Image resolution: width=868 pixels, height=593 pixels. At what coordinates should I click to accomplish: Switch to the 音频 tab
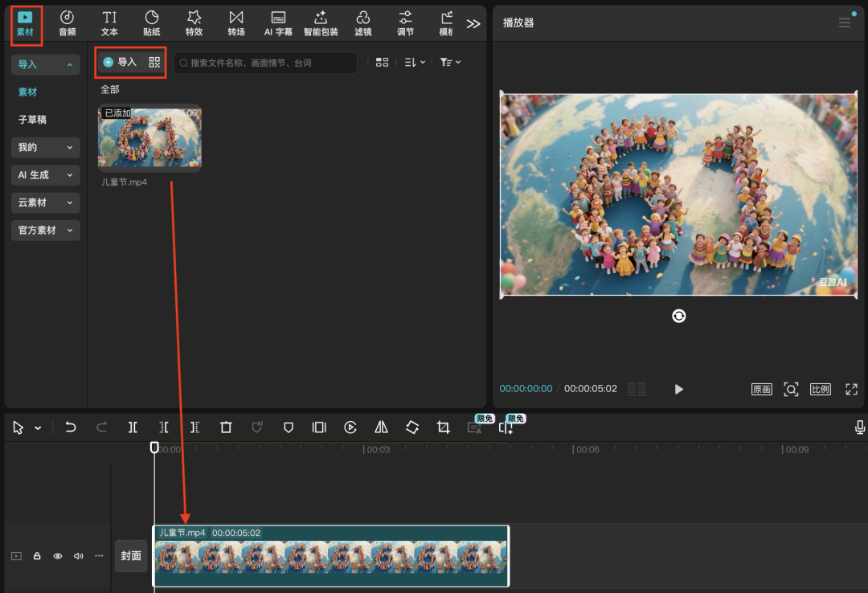[68, 23]
